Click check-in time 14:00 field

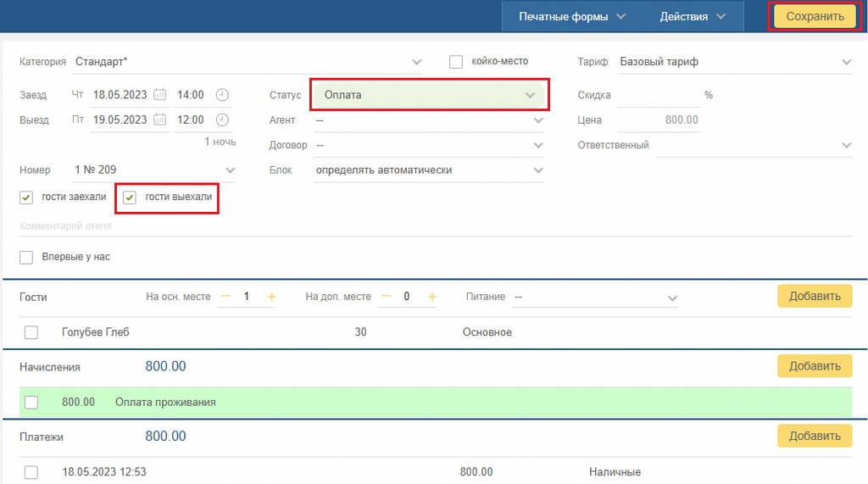click(191, 95)
